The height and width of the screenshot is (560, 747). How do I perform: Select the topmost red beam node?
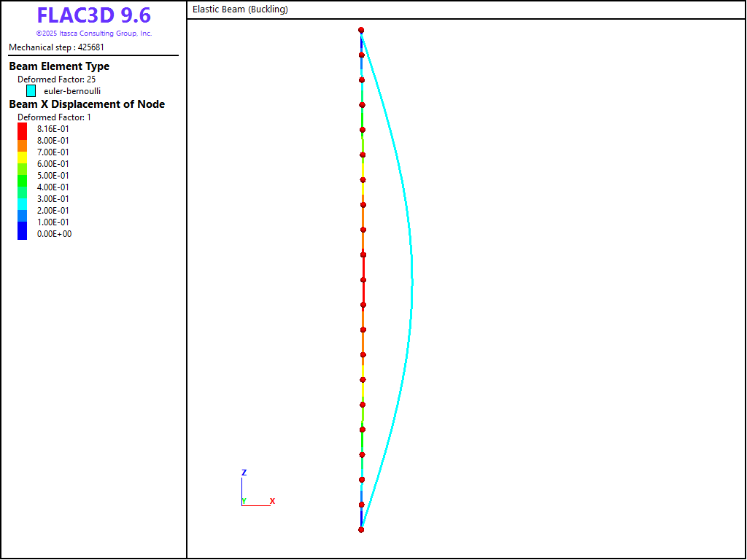(361, 30)
